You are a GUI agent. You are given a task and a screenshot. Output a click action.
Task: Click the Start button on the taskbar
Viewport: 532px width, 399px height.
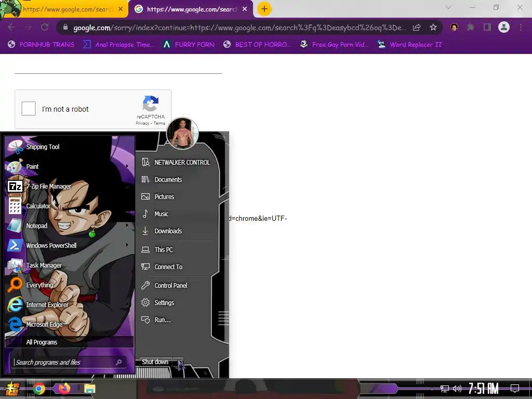click(12, 389)
